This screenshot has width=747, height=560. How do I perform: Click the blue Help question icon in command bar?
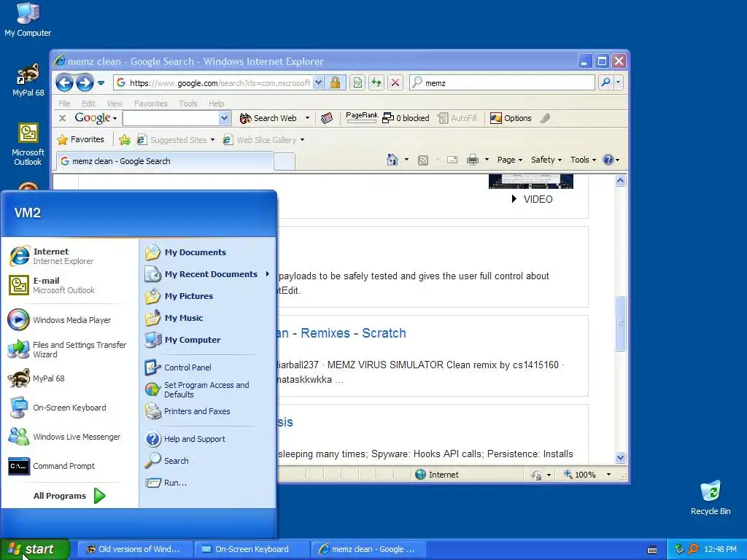(x=608, y=160)
